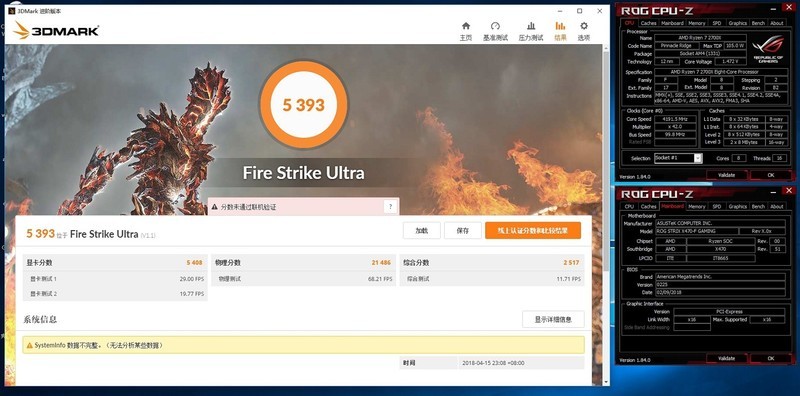This screenshot has height=396, width=800.
Task: Switch to Mainboard tab in CPU-Z processor window
Action: [672, 23]
